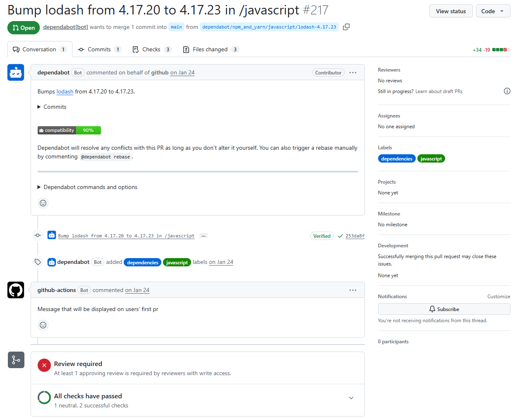Image resolution: width=532 pixels, height=419 pixels.
Task: Click the '@dependabot rebase' code text
Action: tap(105, 157)
